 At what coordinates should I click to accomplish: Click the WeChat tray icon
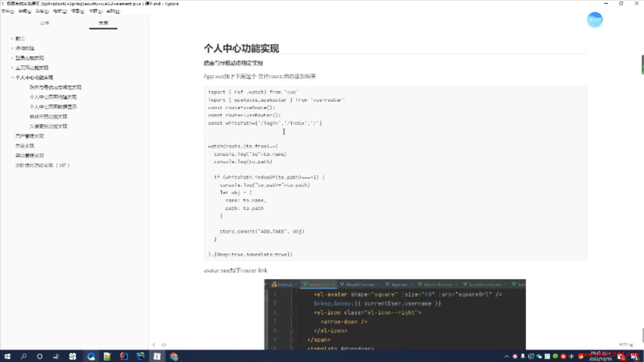(x=539, y=356)
